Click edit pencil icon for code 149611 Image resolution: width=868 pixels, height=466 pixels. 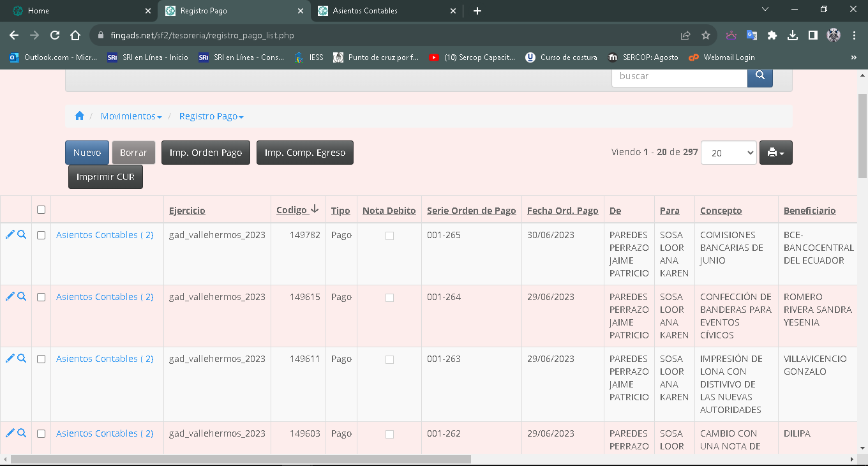point(10,359)
